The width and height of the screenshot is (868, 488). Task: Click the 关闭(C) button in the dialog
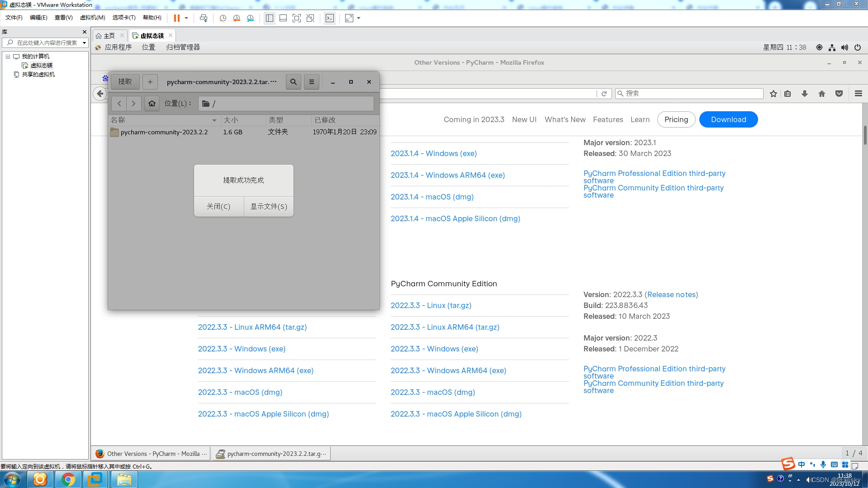218,207
